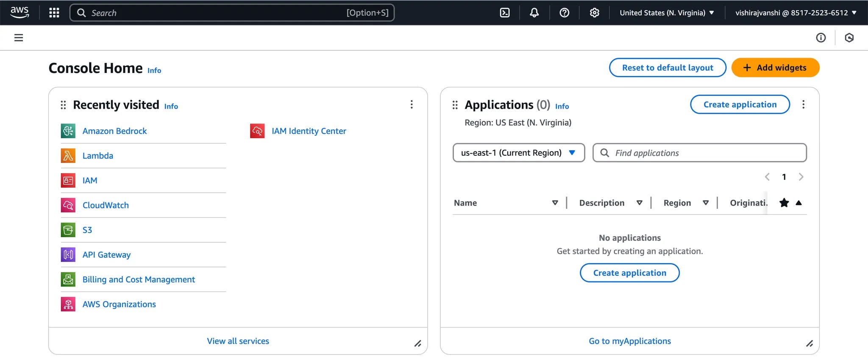Click the Recently visited resize corner handle
Screen dimensions: 868x362
(418, 343)
